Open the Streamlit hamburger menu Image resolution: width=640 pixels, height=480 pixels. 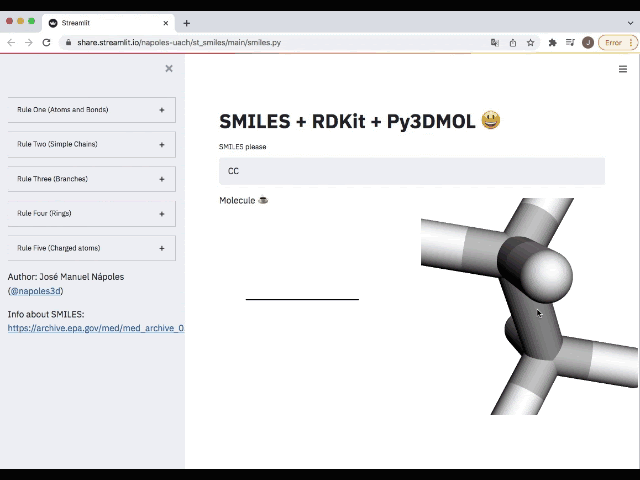point(623,69)
